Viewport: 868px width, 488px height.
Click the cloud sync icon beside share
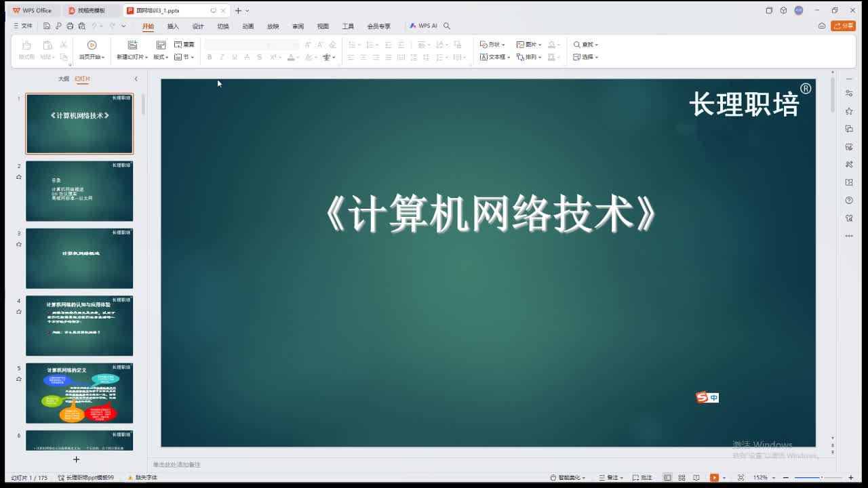tap(821, 26)
